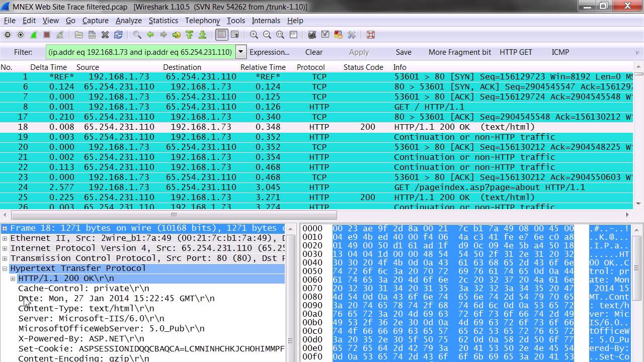Select Content-Type: text/html header line

tap(86, 309)
